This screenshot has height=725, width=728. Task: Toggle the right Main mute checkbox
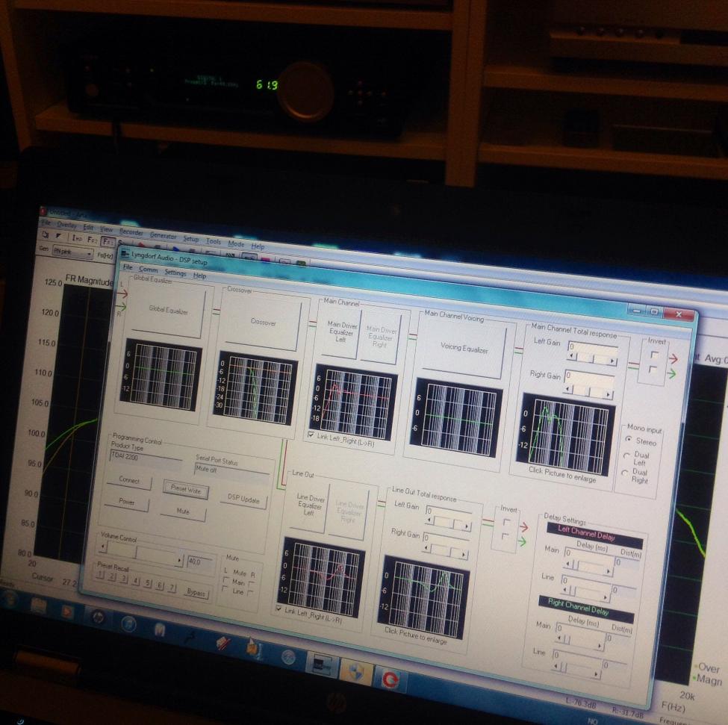click(x=251, y=584)
